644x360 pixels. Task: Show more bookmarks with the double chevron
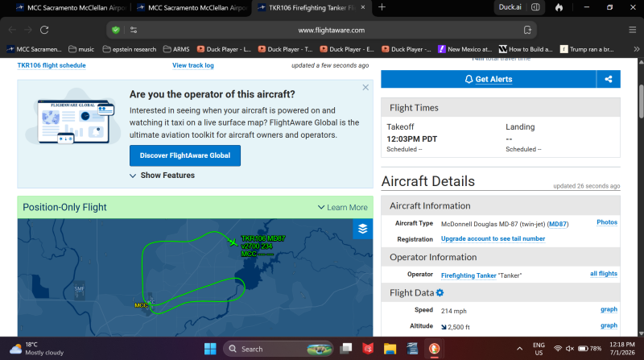tap(636, 49)
